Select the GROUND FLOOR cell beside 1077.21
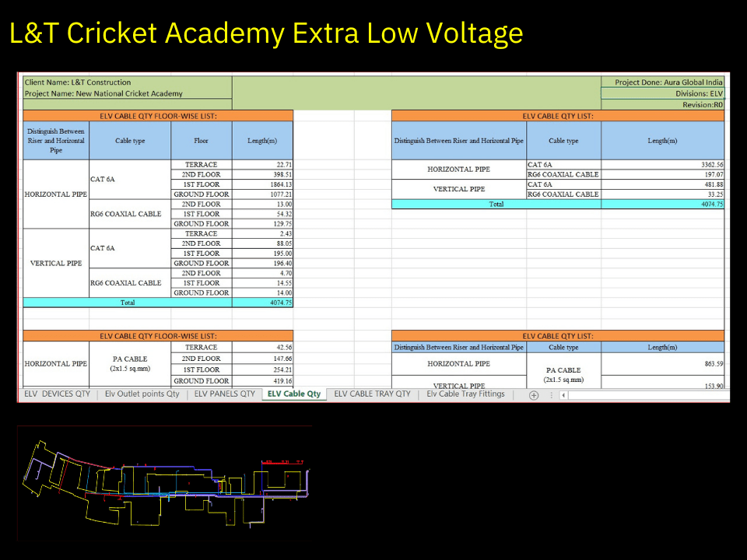 (x=201, y=194)
